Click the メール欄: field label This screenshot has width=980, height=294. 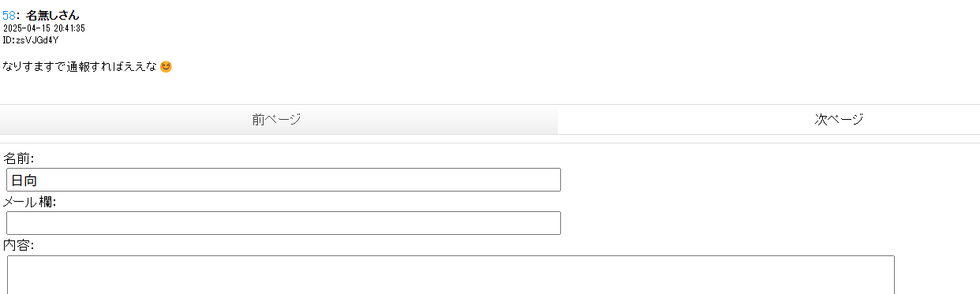click(x=29, y=202)
